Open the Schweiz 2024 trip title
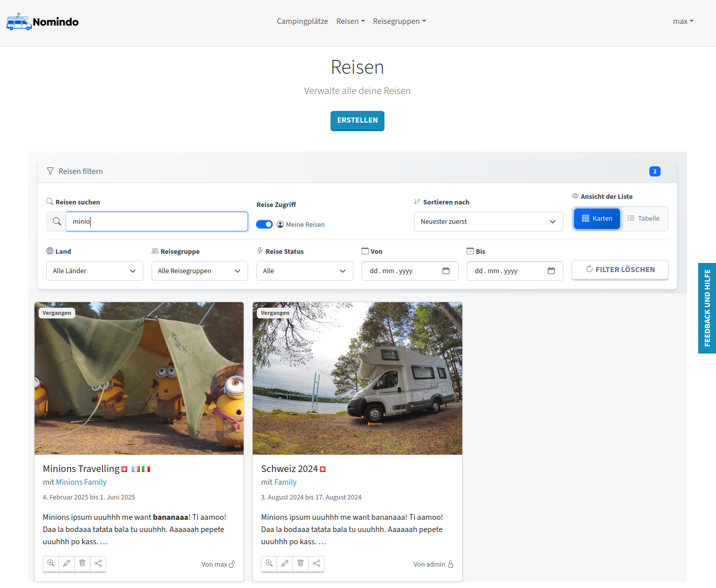The width and height of the screenshot is (716, 588). coord(289,468)
